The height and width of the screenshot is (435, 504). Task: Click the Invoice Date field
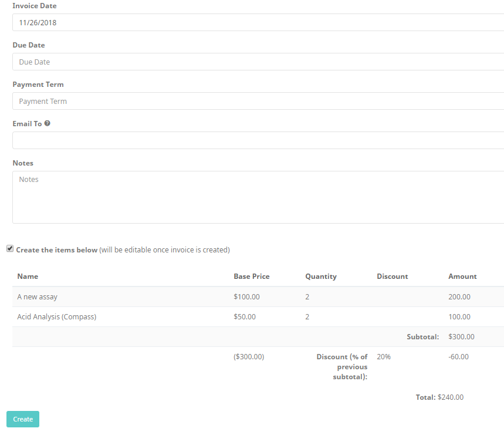click(x=258, y=23)
